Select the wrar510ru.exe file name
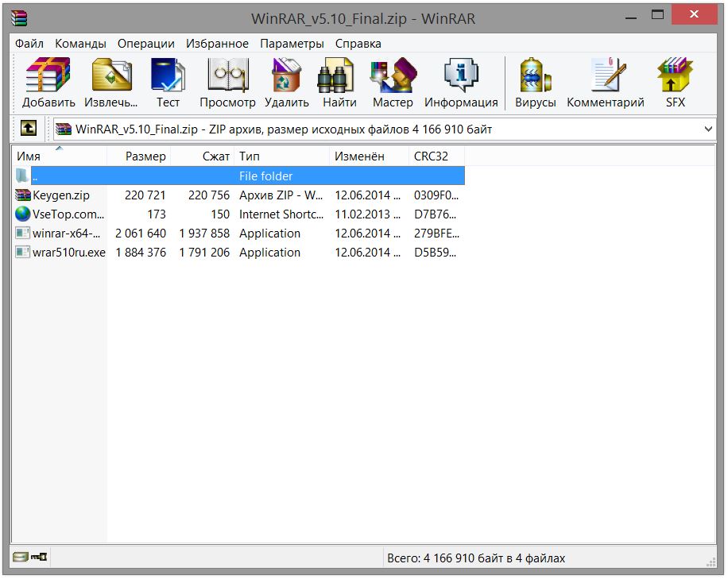 (x=68, y=253)
